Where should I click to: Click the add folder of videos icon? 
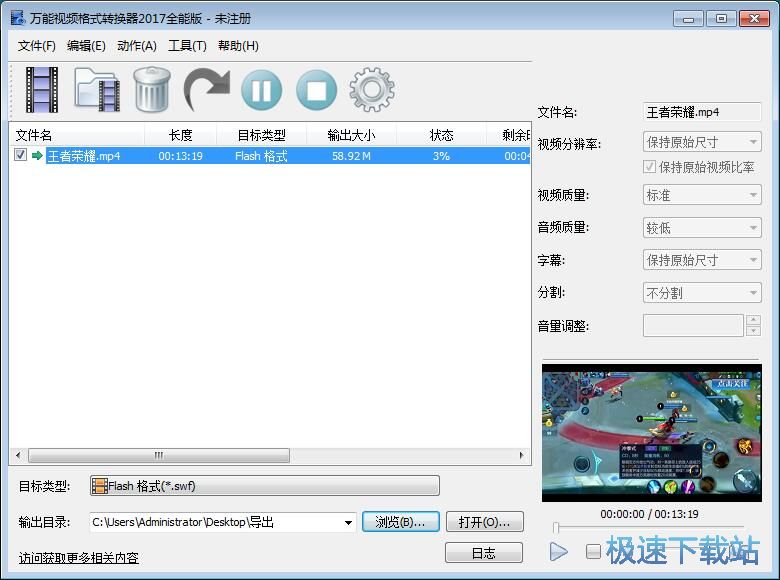pos(98,90)
